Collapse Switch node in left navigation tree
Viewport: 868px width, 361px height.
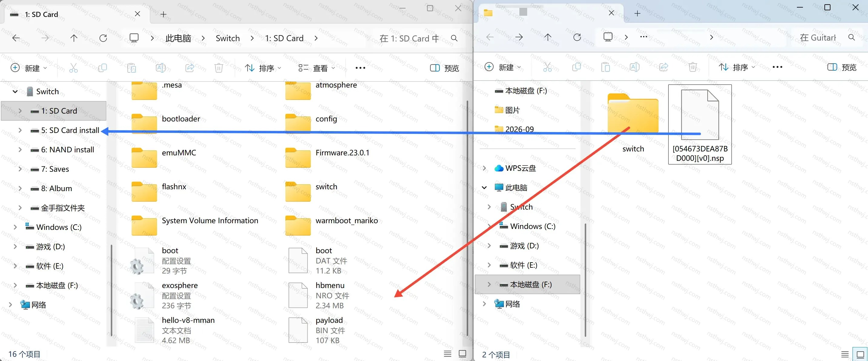(x=15, y=91)
